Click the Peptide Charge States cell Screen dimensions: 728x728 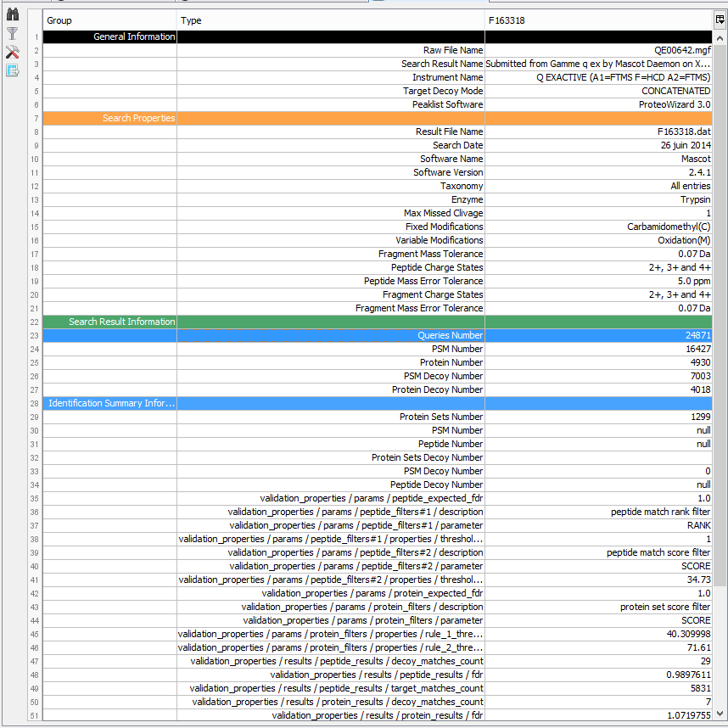point(331,267)
